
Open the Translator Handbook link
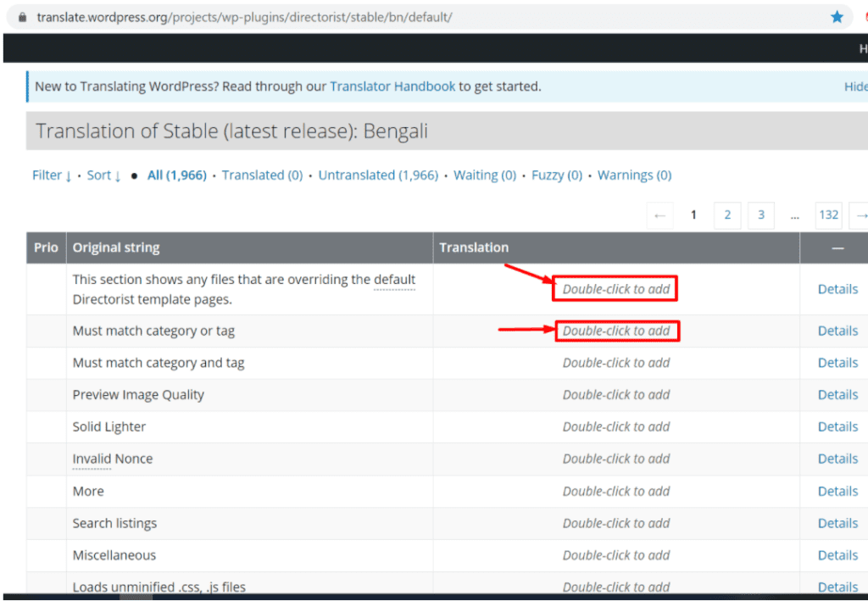[x=392, y=86]
